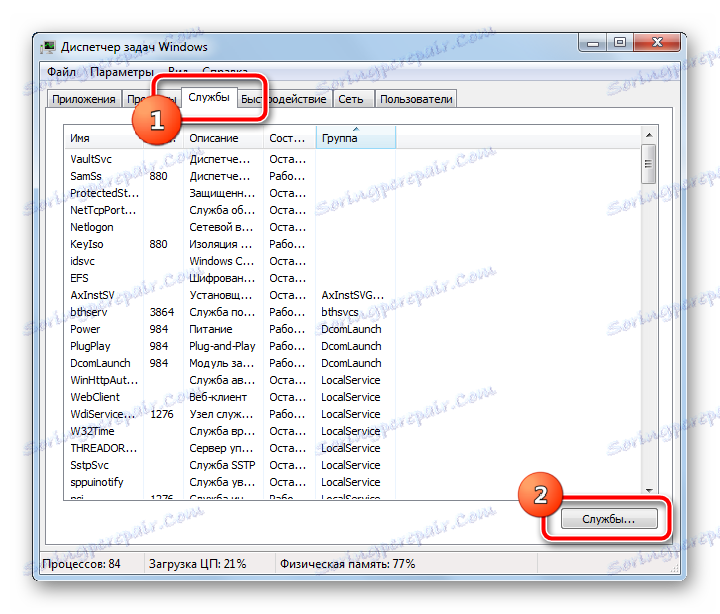Close the Task Manager window
This screenshot has height=614, width=720.
click(657, 43)
